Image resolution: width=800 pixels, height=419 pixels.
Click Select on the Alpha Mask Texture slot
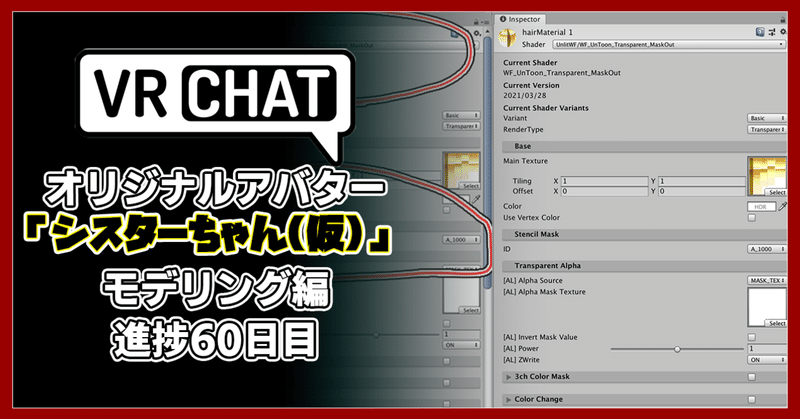coord(776,323)
